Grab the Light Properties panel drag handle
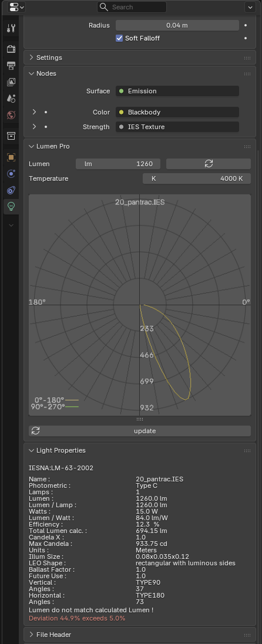This screenshot has width=262, height=644. (x=247, y=450)
